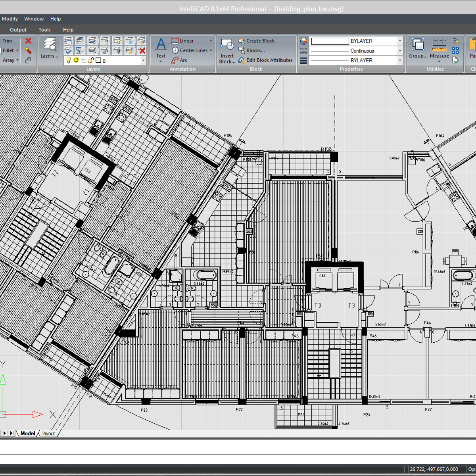The width and height of the screenshot is (476, 476).
Task: Click the Edit Block Attributes icon
Action: coord(241,60)
